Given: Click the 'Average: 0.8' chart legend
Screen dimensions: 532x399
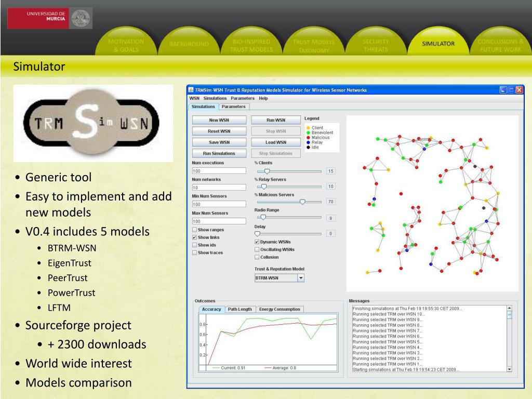Looking at the screenshot, I should click(280, 368).
